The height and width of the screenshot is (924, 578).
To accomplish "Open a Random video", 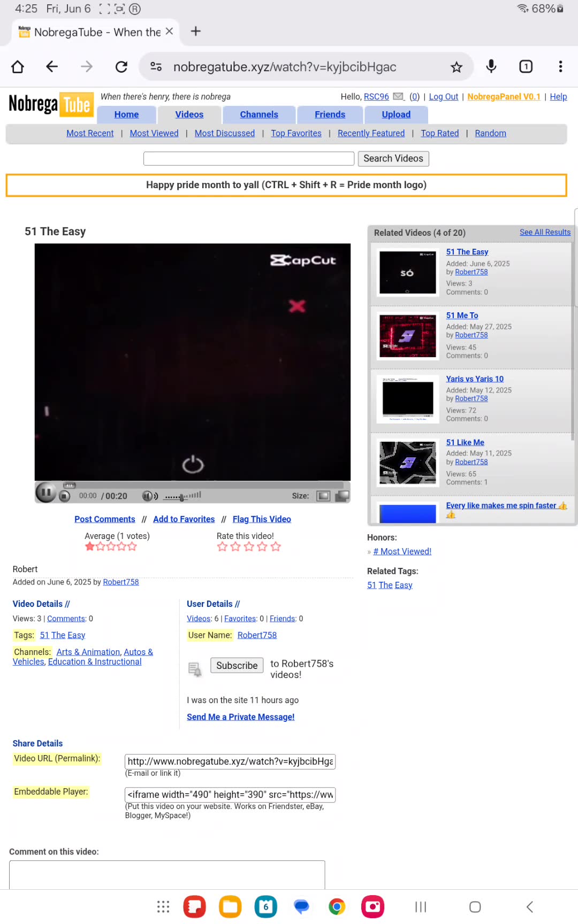I will [490, 133].
